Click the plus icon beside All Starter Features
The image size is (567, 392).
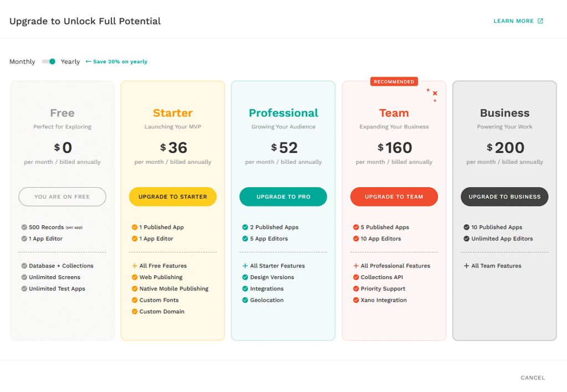[245, 266]
